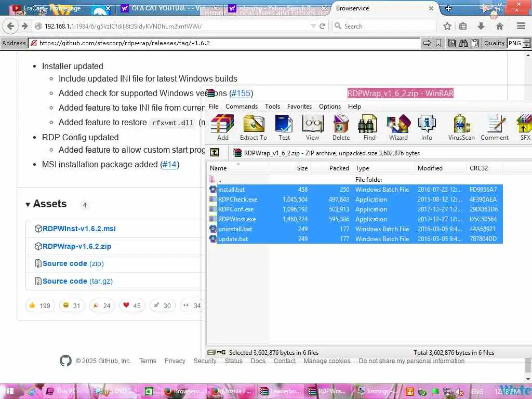The image size is (532, 399).
Task: Click Browservice go arrow button
Action: point(427,43)
